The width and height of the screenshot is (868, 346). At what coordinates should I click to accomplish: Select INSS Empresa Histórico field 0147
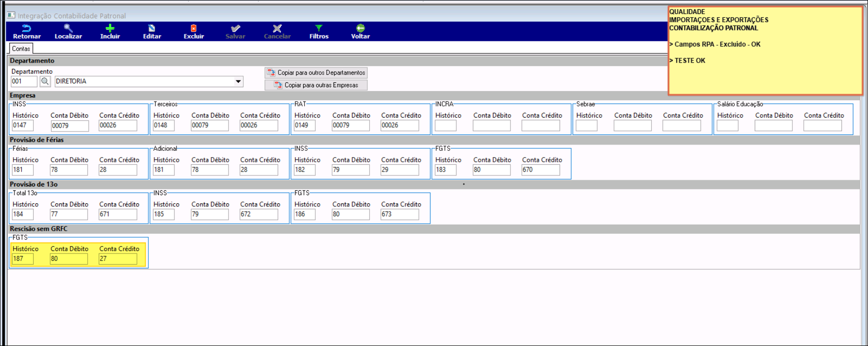pyautogui.click(x=23, y=125)
